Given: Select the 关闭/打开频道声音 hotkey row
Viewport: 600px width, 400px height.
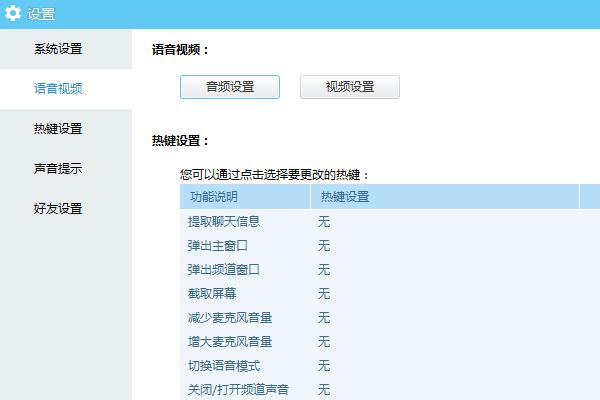Looking at the screenshot, I should pyautogui.click(x=390, y=389).
